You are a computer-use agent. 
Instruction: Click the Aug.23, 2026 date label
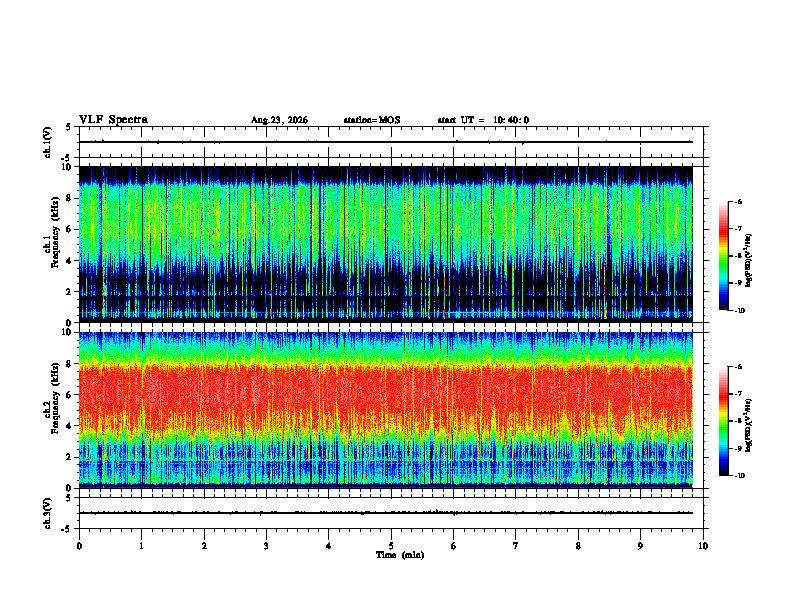pos(279,120)
